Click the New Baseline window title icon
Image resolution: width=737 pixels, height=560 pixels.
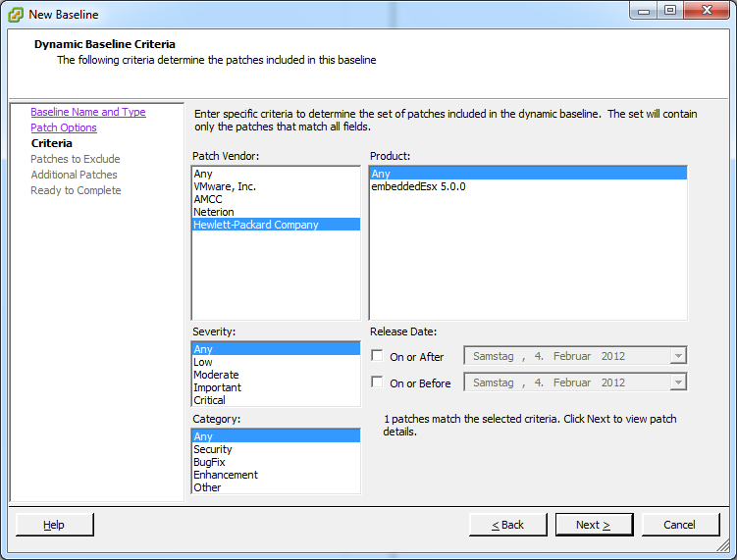16,15
